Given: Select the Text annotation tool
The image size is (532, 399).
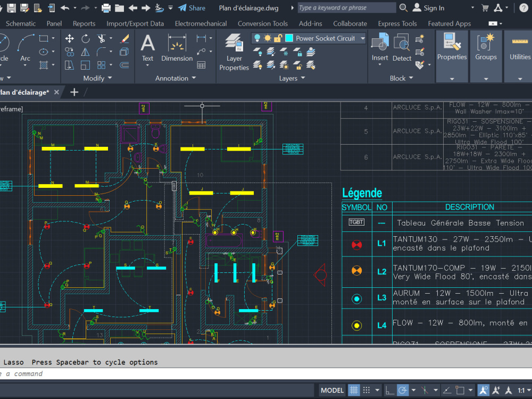Looking at the screenshot, I should [147, 47].
